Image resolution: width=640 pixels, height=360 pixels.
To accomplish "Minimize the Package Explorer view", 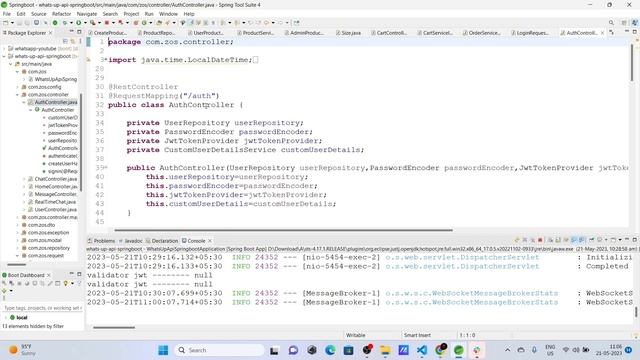I will (x=71, y=32).
